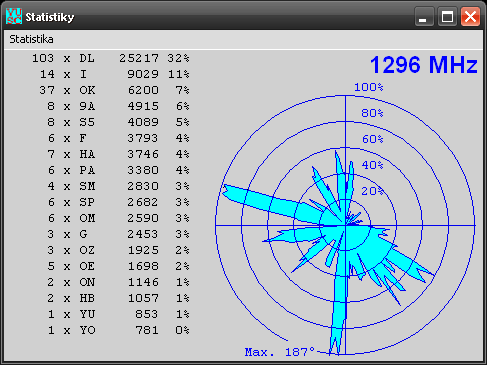487x365 pixels.
Task: Minimize the Statistiky window
Action: point(424,16)
